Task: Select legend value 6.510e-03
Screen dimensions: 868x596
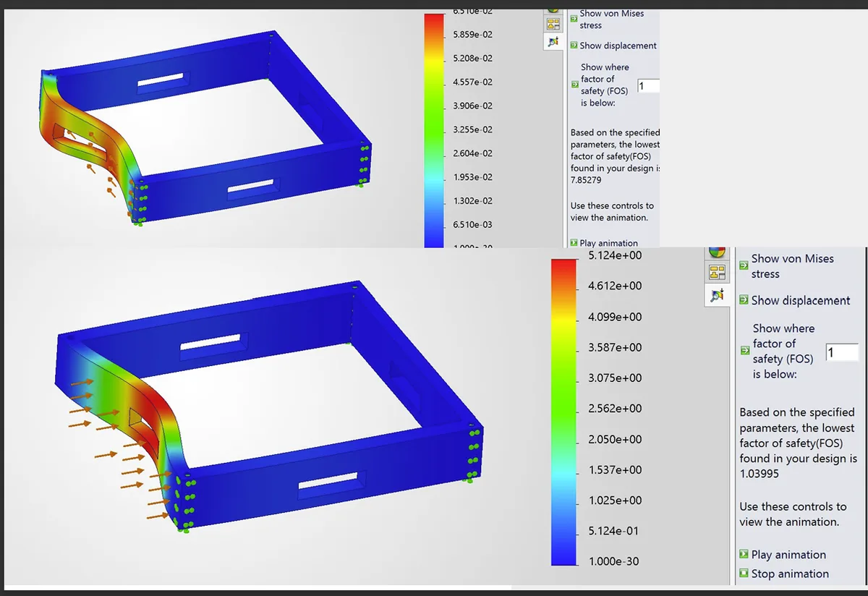Action: pos(472,224)
